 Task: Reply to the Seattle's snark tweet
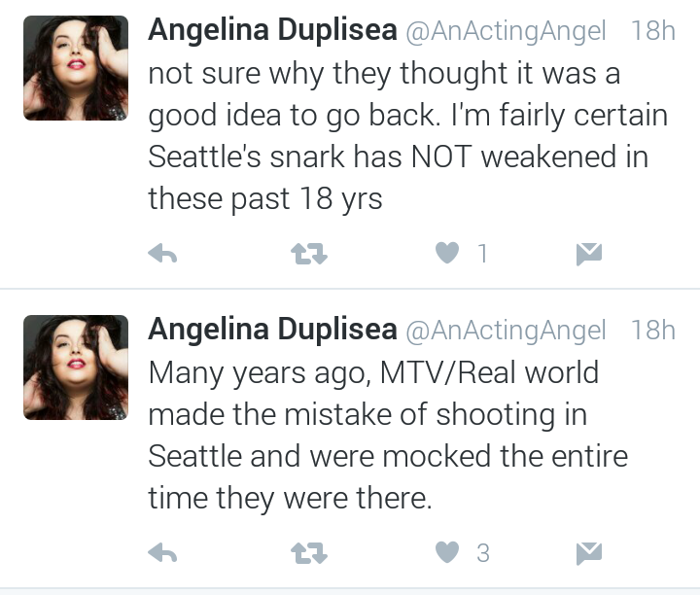pyautogui.click(x=162, y=254)
